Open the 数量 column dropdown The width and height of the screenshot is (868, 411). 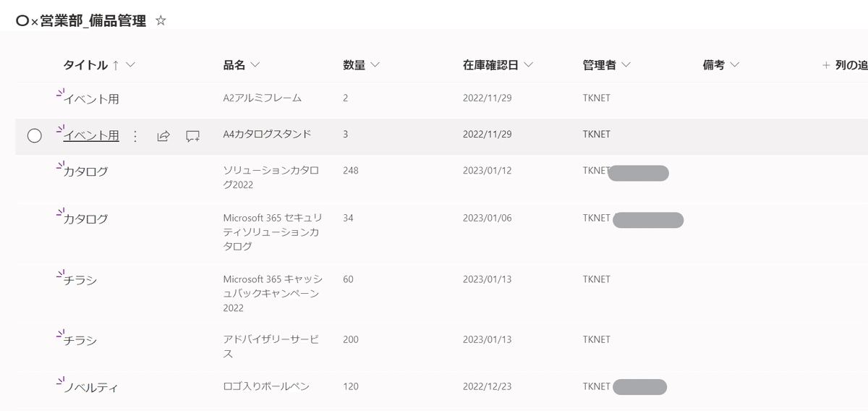[x=375, y=65]
